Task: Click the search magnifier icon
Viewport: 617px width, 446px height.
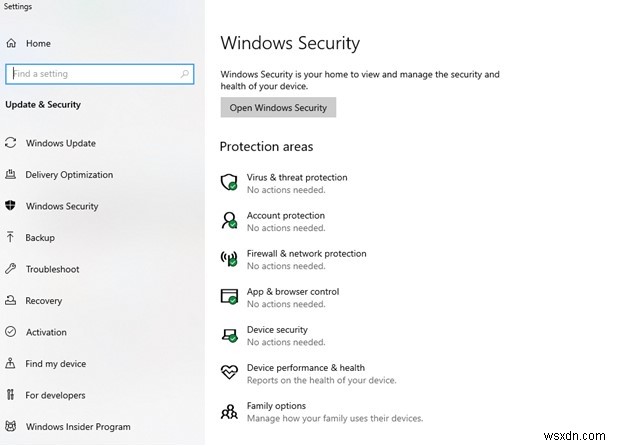Action: tap(185, 74)
